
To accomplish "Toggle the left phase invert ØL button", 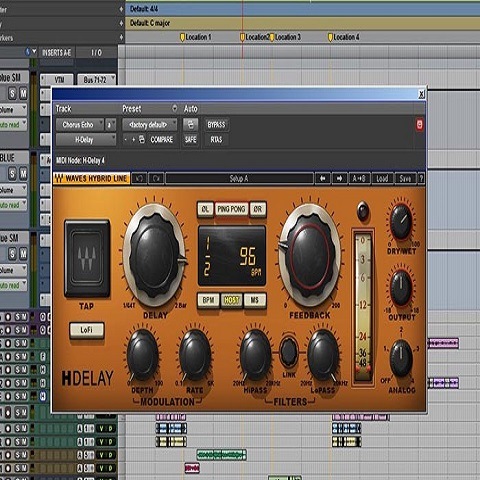I will pyautogui.click(x=205, y=209).
